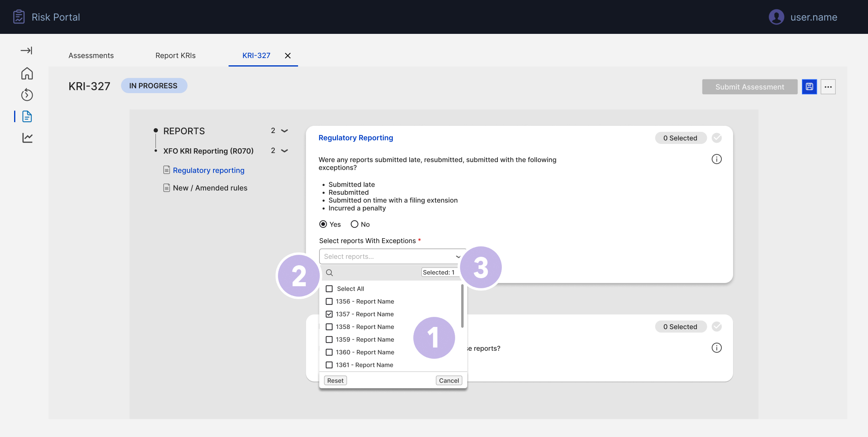Viewport: 868px width, 437px height.
Task: Open the documents icon in sidebar
Action: coord(27,117)
